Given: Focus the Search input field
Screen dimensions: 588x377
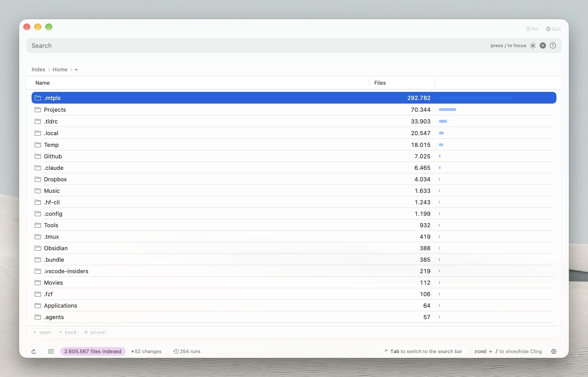Looking at the screenshot, I should tap(294, 45).
